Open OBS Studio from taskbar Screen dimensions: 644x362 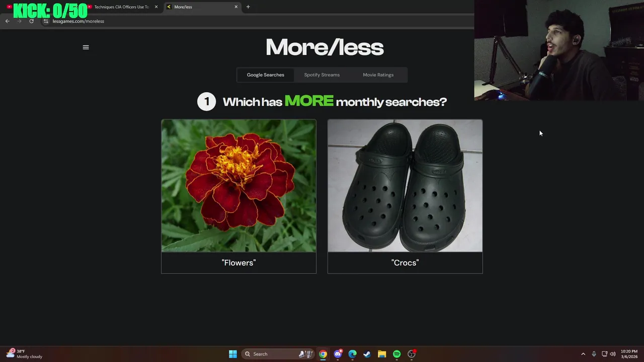pos(412,354)
